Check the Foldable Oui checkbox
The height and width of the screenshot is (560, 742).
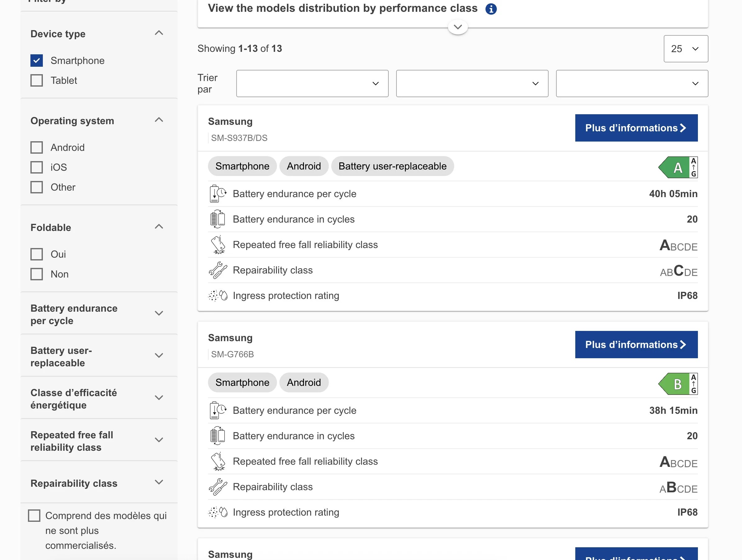[x=37, y=254]
